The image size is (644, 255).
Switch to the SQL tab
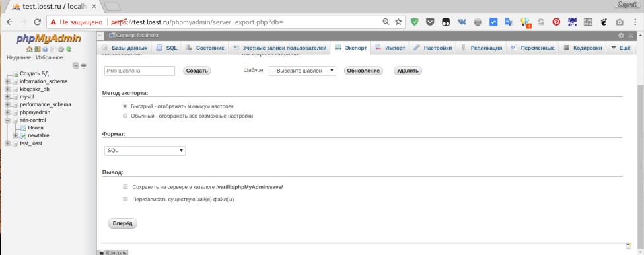pos(166,48)
